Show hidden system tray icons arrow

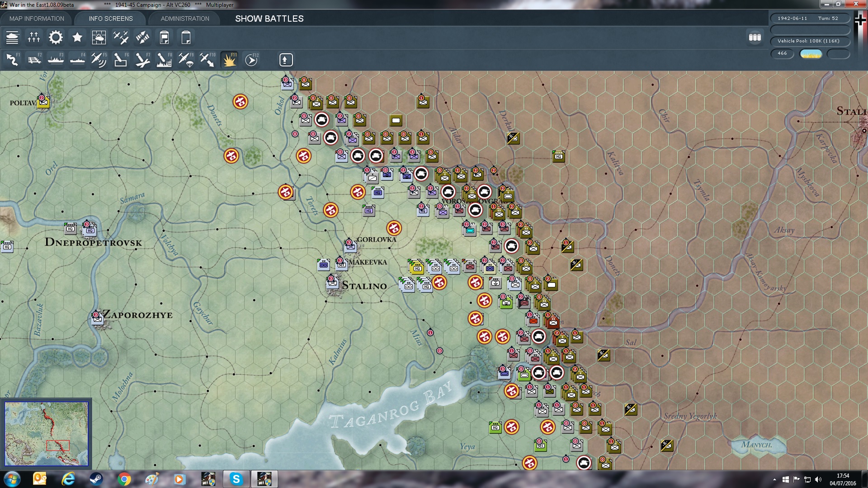pyautogui.click(x=774, y=479)
